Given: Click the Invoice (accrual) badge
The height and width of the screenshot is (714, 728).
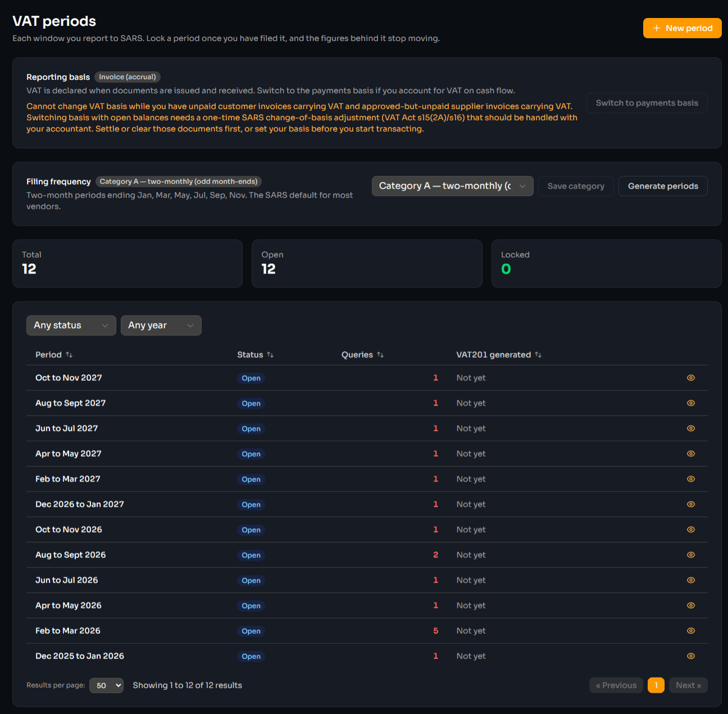Looking at the screenshot, I should point(128,77).
